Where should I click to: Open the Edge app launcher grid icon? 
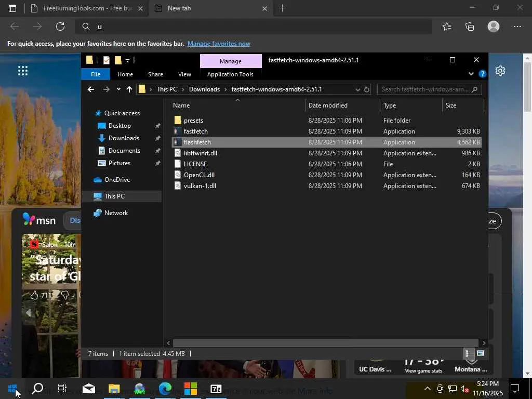[x=22, y=71]
